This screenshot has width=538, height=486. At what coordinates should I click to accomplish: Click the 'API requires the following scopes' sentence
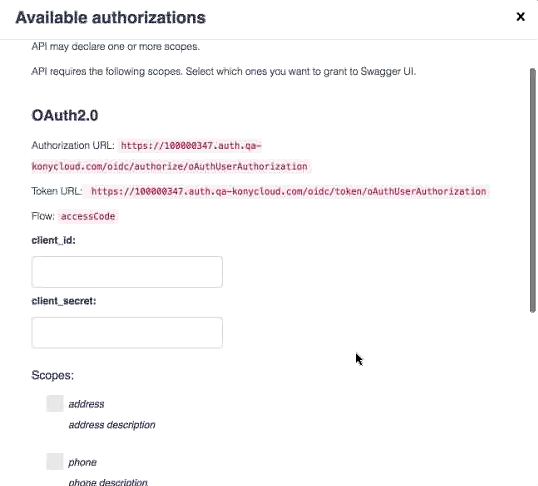(223, 71)
